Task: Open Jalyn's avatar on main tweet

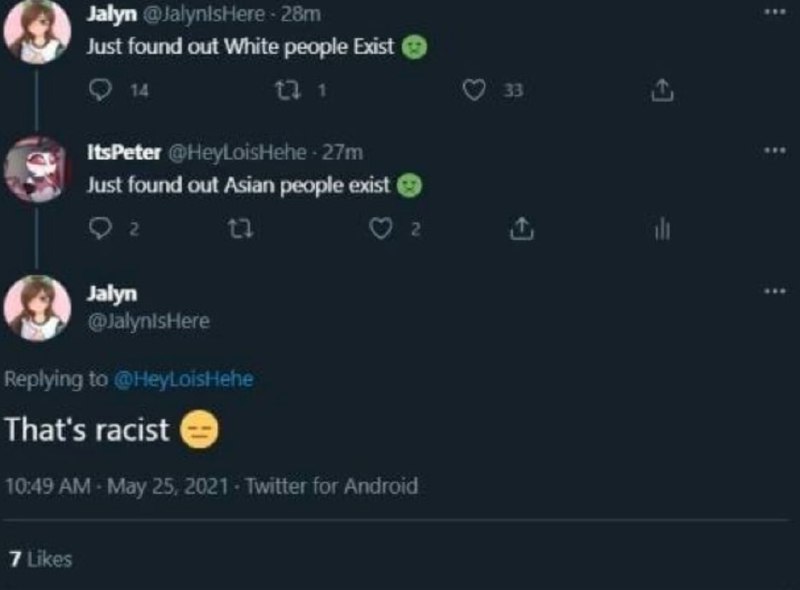Action: tap(37, 308)
